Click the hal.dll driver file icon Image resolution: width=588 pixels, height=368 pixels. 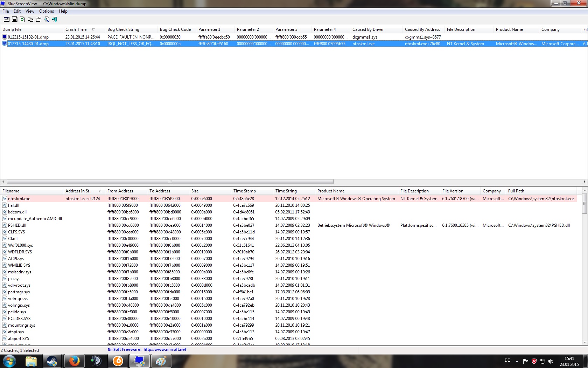click(5, 205)
